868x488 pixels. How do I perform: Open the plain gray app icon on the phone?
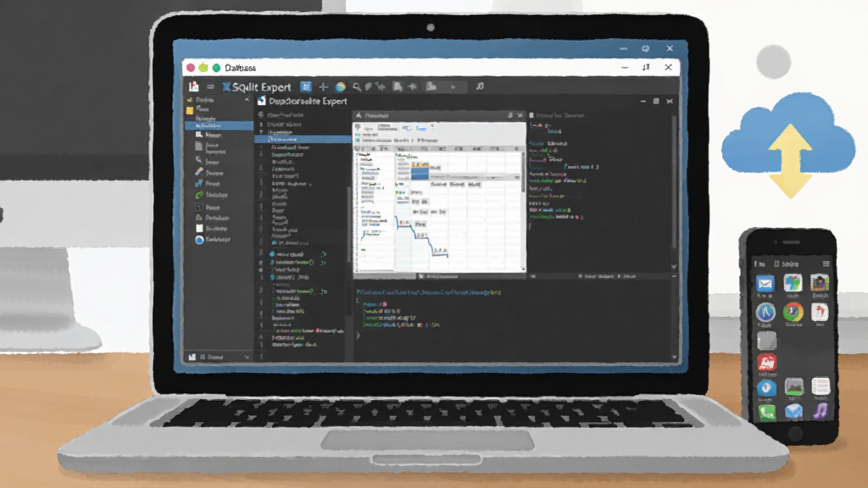(x=766, y=341)
